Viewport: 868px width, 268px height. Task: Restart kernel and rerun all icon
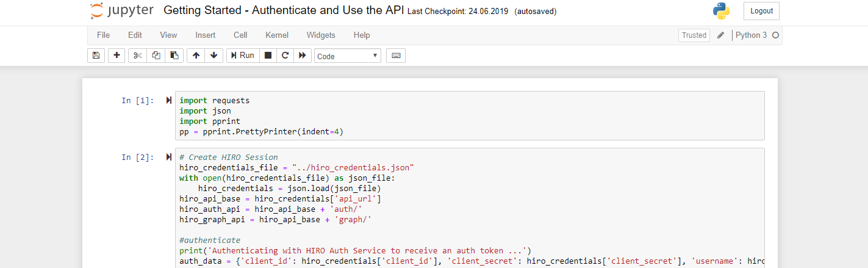point(303,56)
